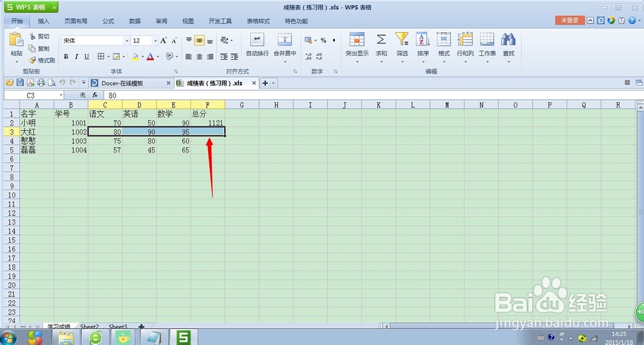Click the Copy (复制) icon
This screenshot has height=345, width=644.
[32, 48]
